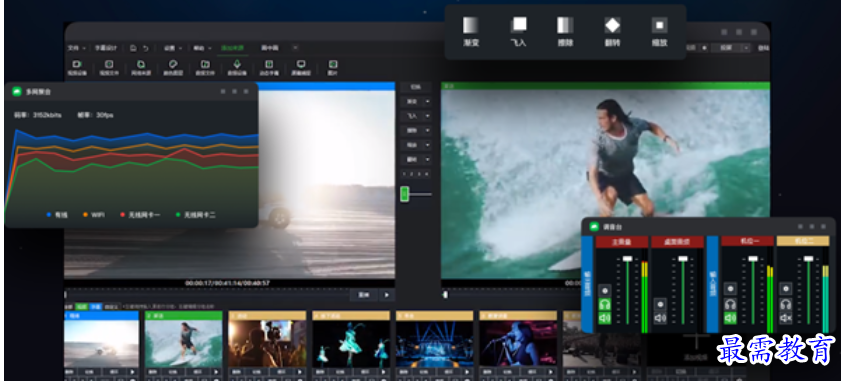
Task: Toggle the WiFi series in network legend
Action: 93,215
